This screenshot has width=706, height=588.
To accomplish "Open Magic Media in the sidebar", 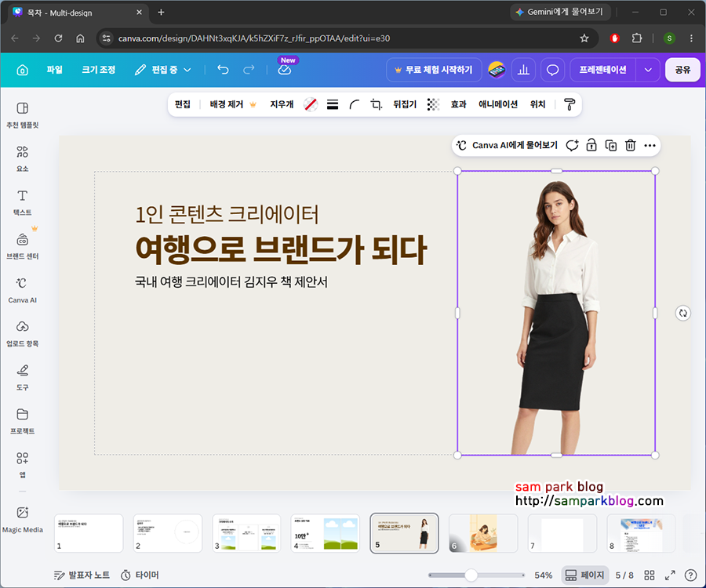I will click(x=23, y=520).
